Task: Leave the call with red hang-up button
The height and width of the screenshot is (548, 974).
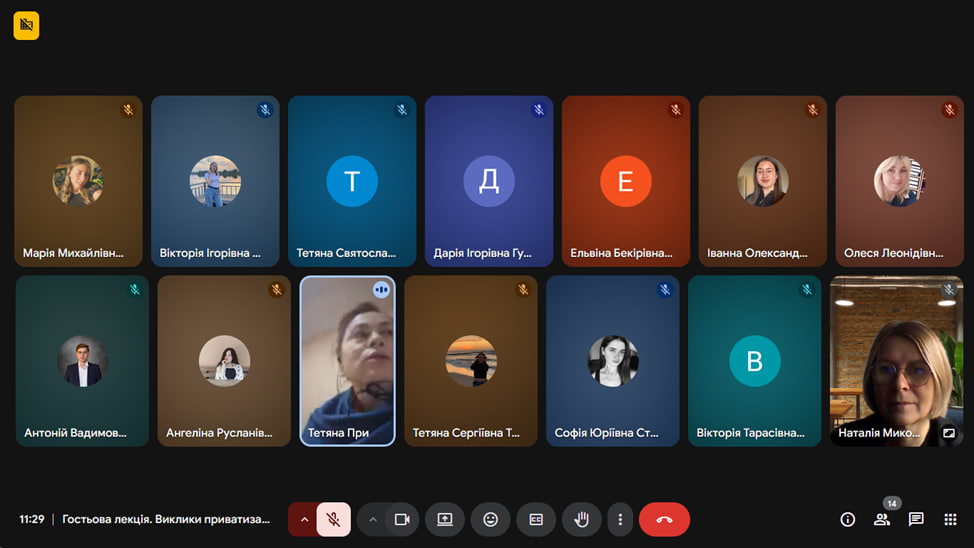Action: [664, 519]
